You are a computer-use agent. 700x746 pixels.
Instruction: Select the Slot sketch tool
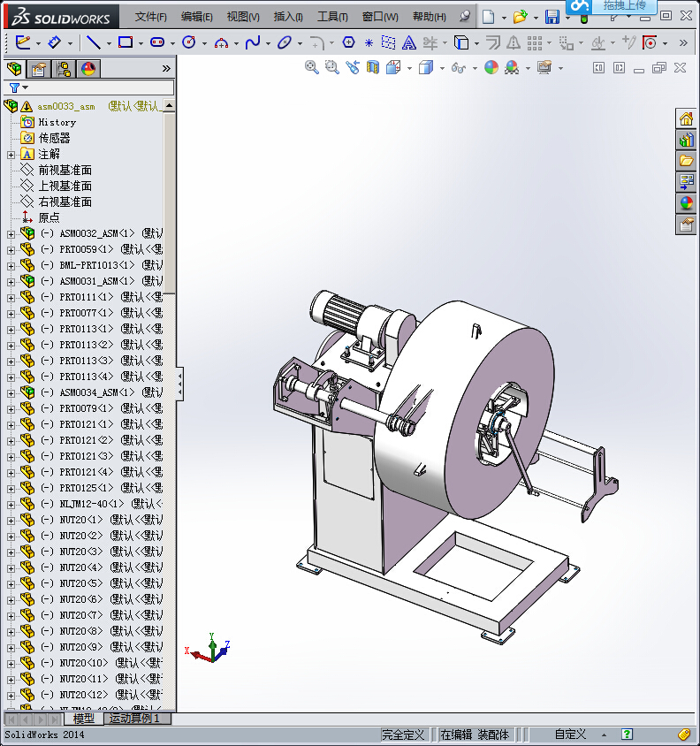157,42
